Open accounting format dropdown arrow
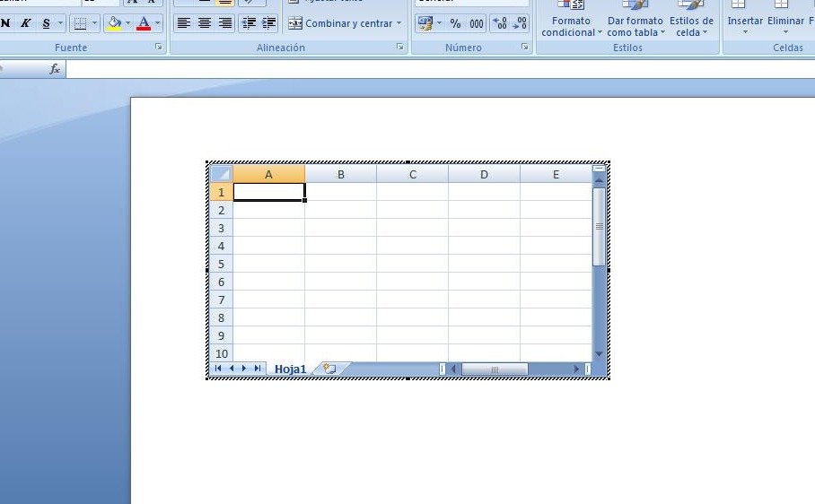 click(440, 23)
